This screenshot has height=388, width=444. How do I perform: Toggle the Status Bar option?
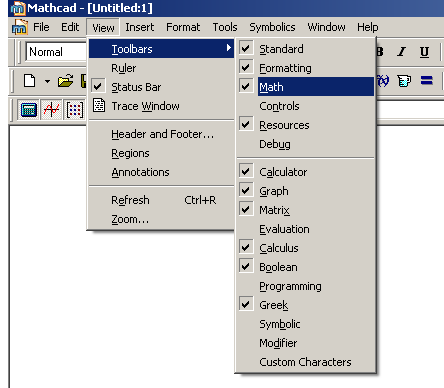tap(161, 87)
